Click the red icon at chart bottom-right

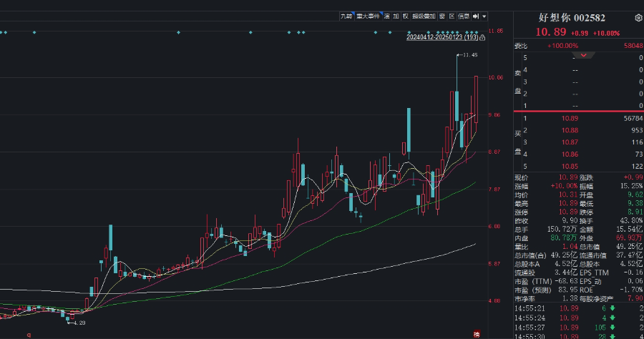coord(477,334)
